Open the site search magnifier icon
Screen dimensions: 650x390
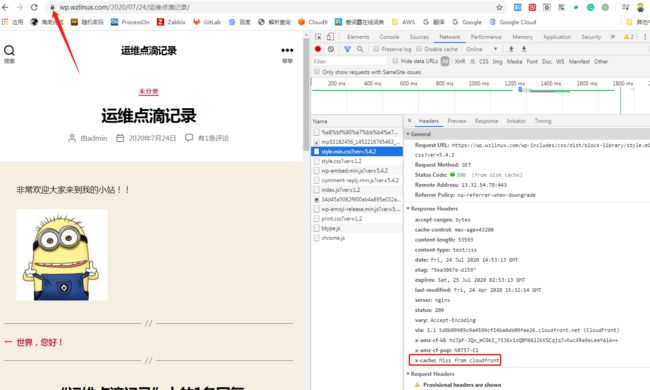(9, 51)
